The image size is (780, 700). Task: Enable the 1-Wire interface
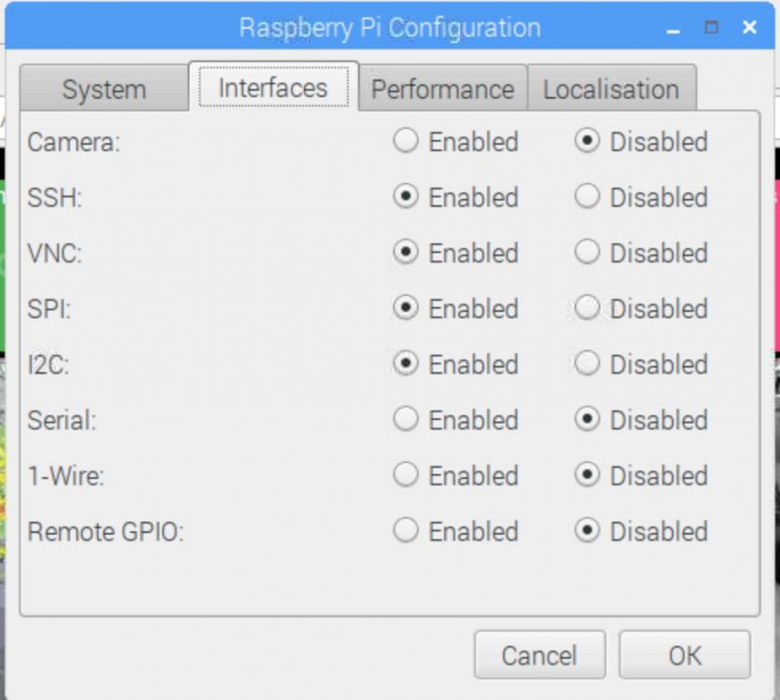point(406,476)
